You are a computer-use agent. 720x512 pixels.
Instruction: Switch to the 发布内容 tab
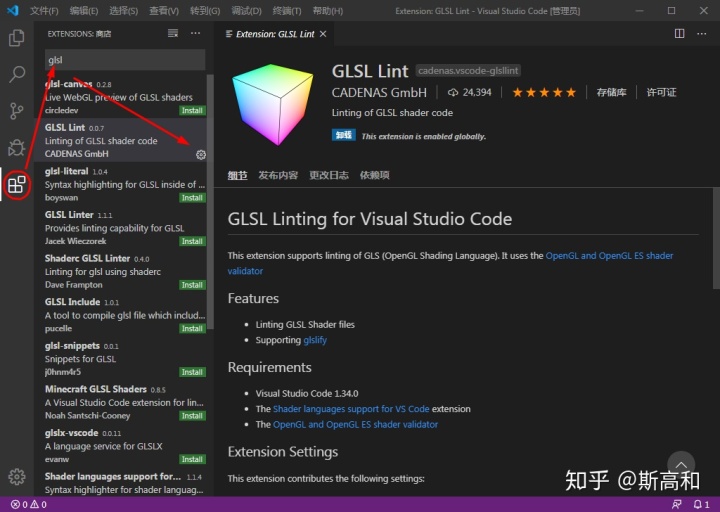pyautogui.click(x=278, y=175)
